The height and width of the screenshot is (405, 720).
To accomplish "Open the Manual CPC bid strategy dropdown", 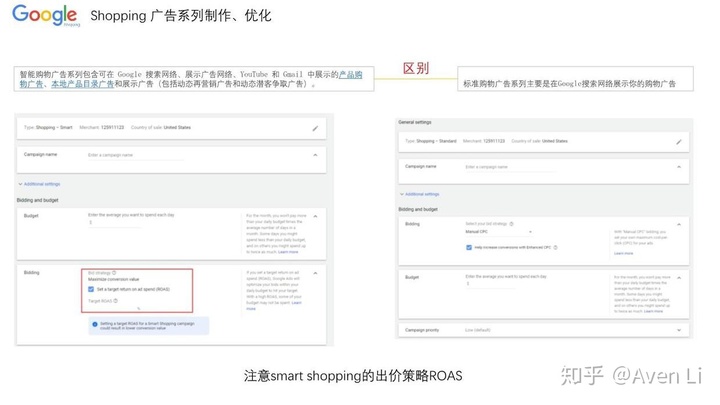I will [498, 232].
